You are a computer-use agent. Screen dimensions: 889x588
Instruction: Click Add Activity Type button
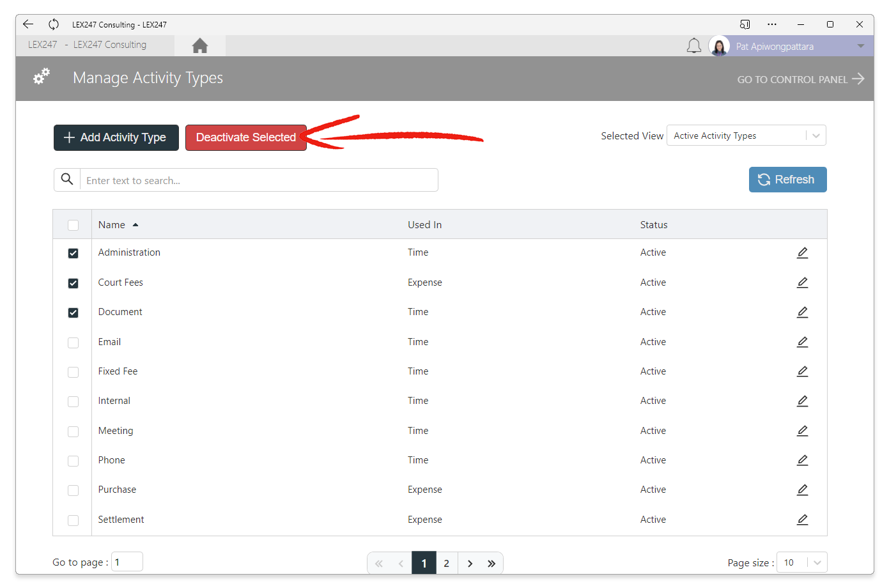116,137
